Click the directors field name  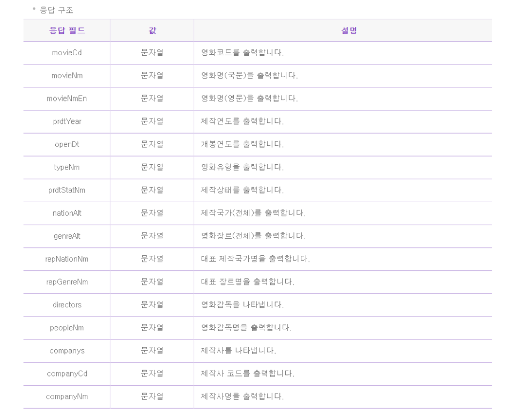pos(67,305)
